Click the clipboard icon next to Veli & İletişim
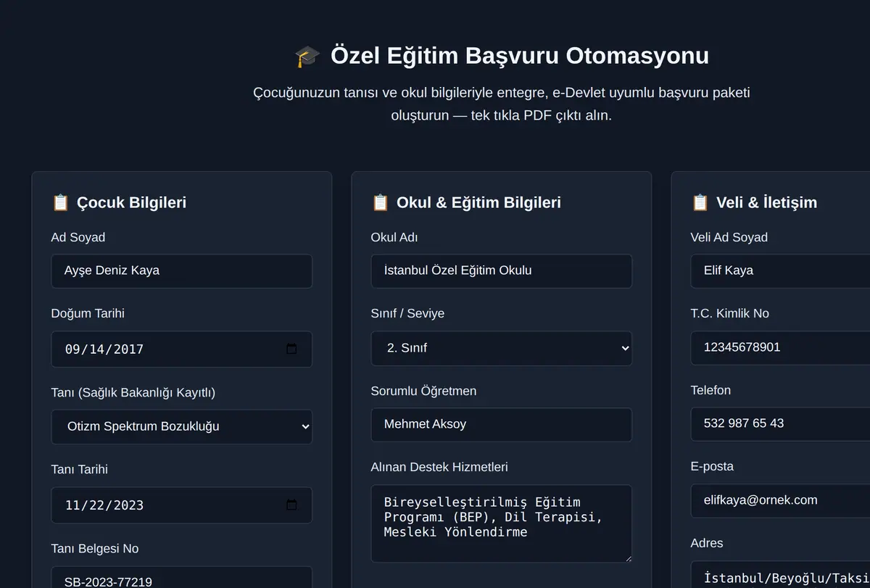 pos(700,202)
